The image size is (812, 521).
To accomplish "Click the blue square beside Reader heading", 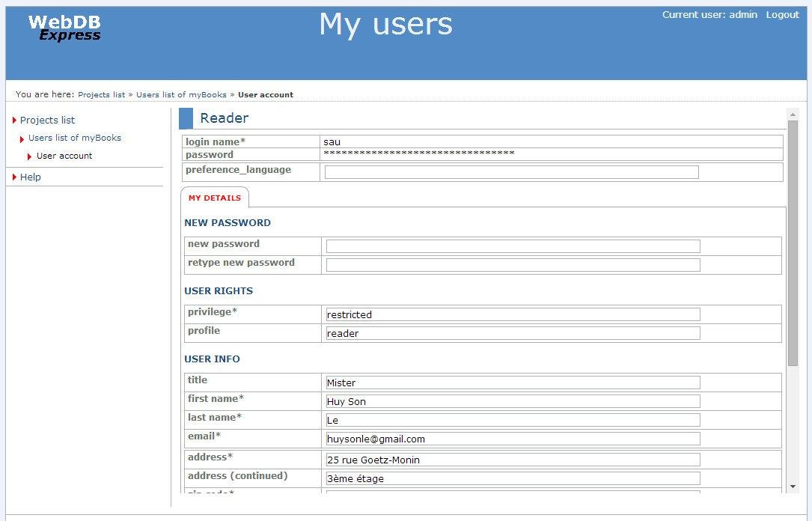I will [186, 118].
